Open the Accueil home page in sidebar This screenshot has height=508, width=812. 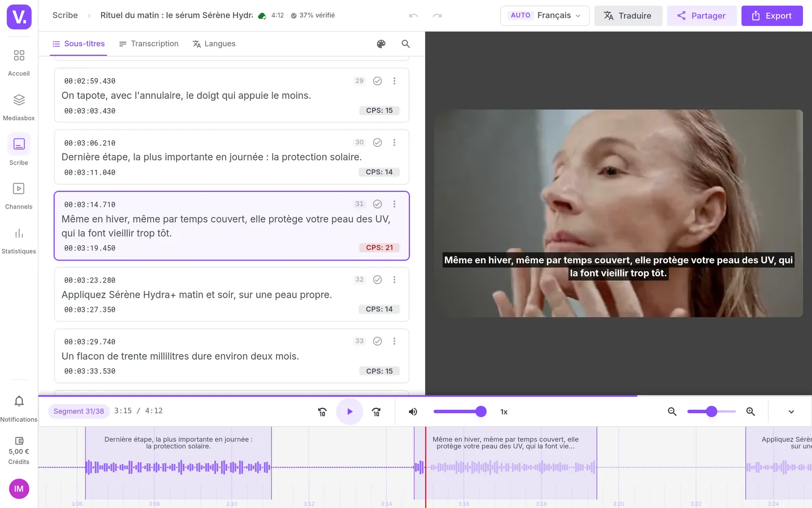[x=19, y=62]
